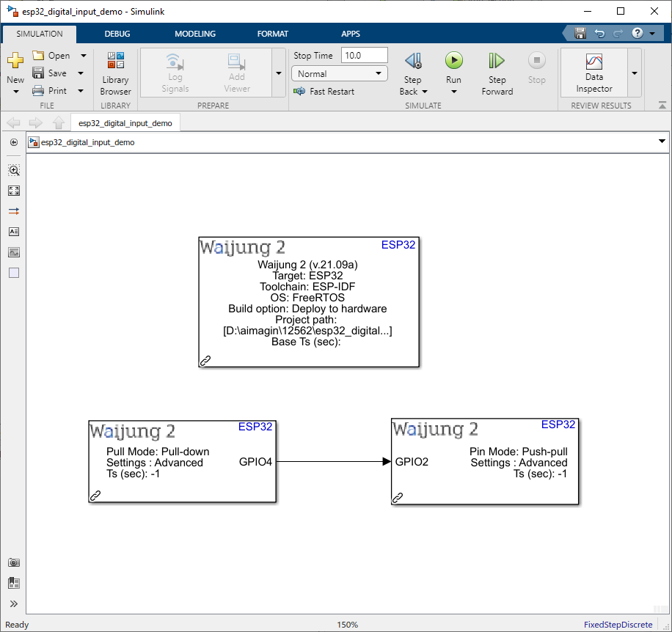
Task: Click the Stop Time input field
Action: point(364,56)
